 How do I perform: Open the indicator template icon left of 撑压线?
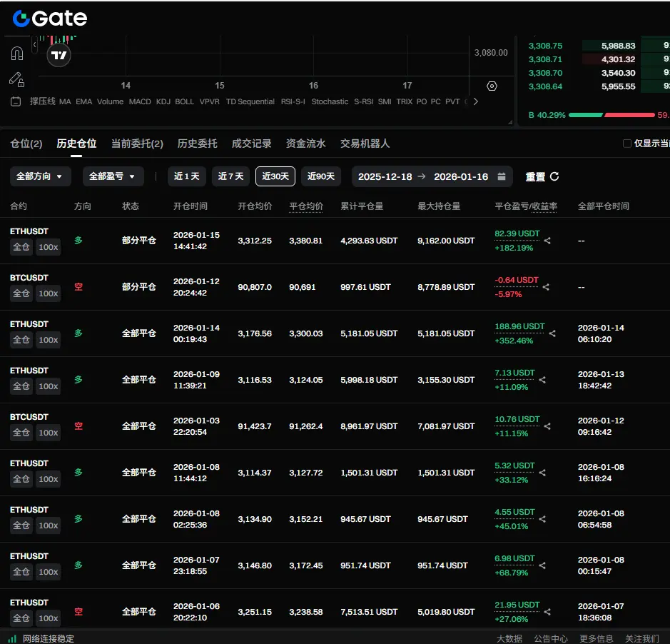16,102
